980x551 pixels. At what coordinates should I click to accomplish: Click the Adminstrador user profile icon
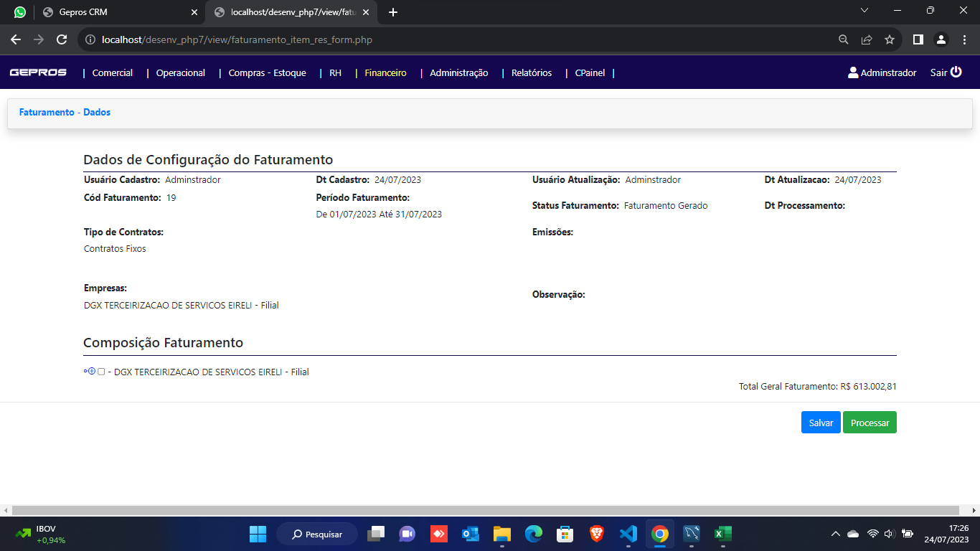click(853, 72)
